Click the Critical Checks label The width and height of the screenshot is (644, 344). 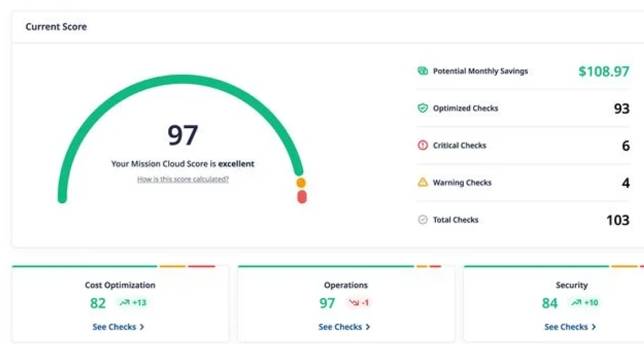pos(459,145)
